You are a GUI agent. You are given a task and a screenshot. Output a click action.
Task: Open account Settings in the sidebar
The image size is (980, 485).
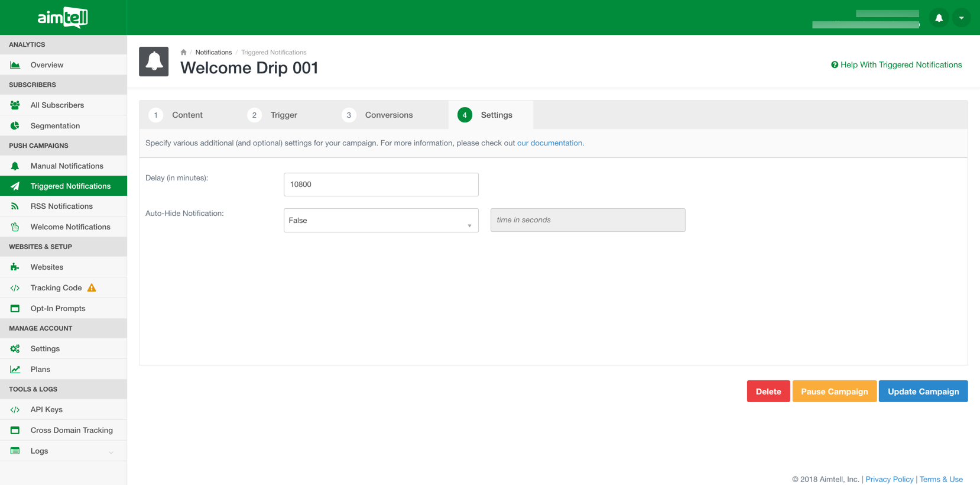coord(63,349)
